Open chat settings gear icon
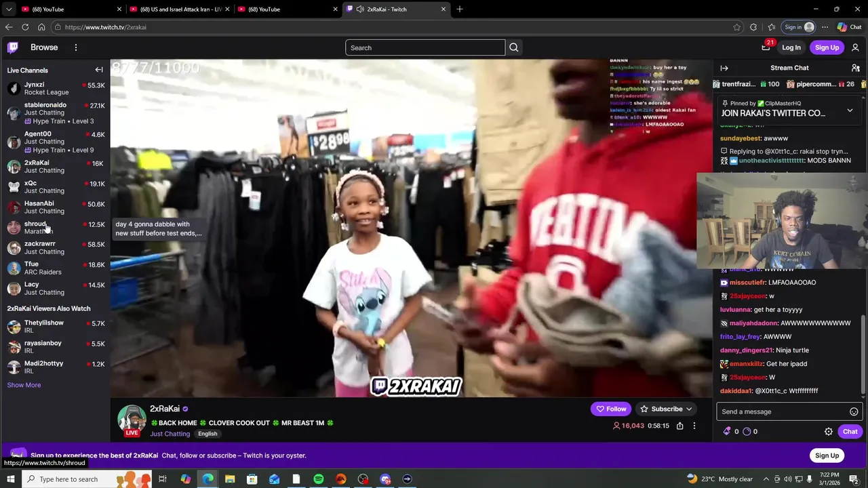868x488 pixels. click(x=829, y=431)
